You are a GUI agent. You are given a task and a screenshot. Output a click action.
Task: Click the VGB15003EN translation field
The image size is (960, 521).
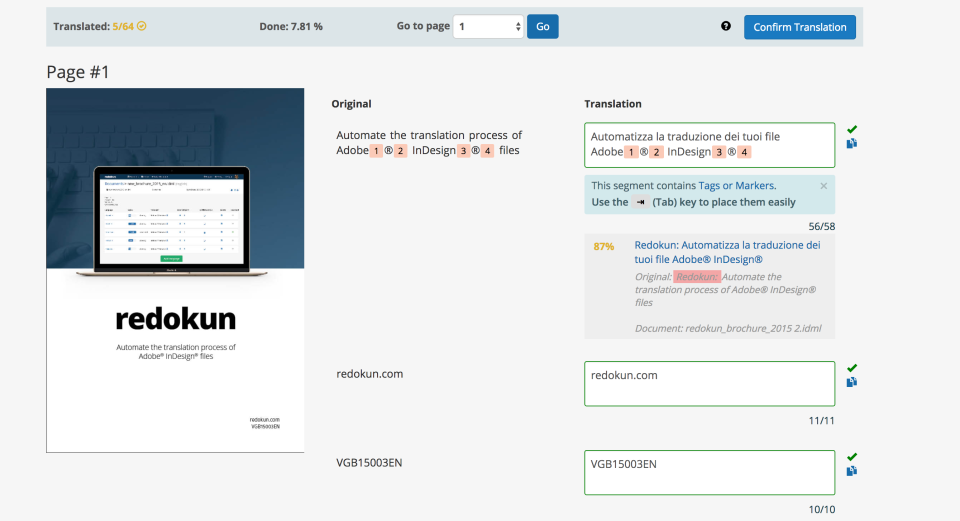click(x=710, y=473)
